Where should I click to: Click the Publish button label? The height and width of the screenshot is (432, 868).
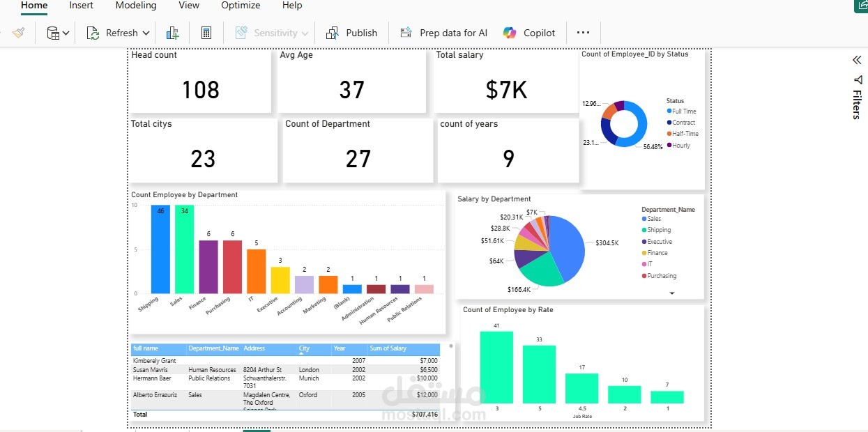tap(362, 33)
